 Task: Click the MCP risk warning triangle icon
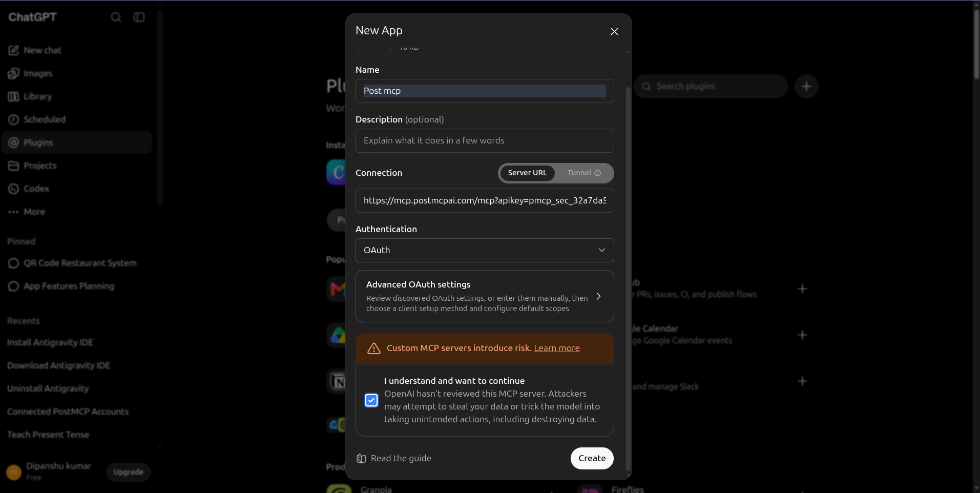tap(374, 348)
